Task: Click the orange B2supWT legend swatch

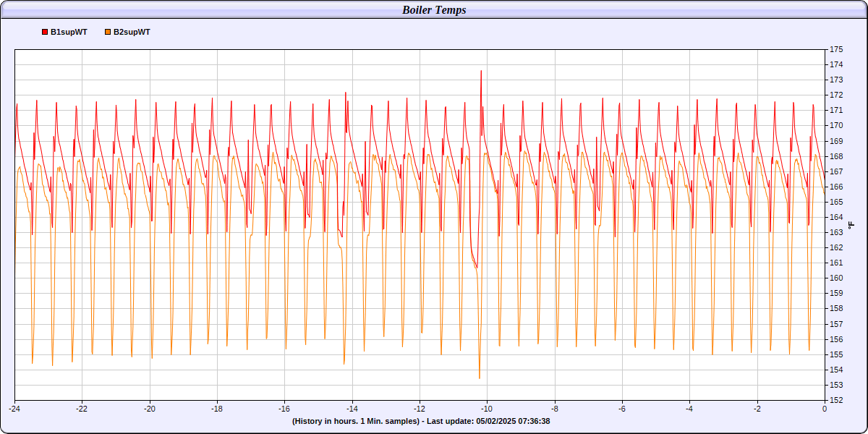Action: click(108, 33)
